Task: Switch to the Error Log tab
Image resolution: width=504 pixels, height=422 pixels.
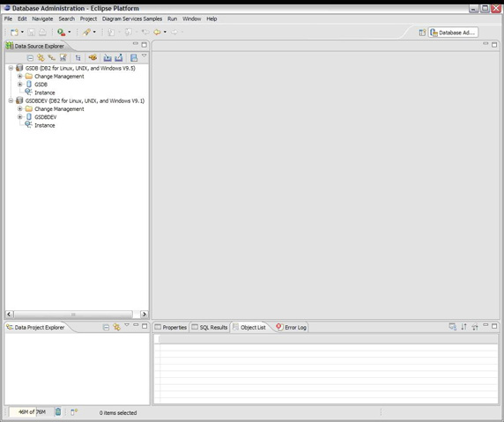Action: click(292, 327)
